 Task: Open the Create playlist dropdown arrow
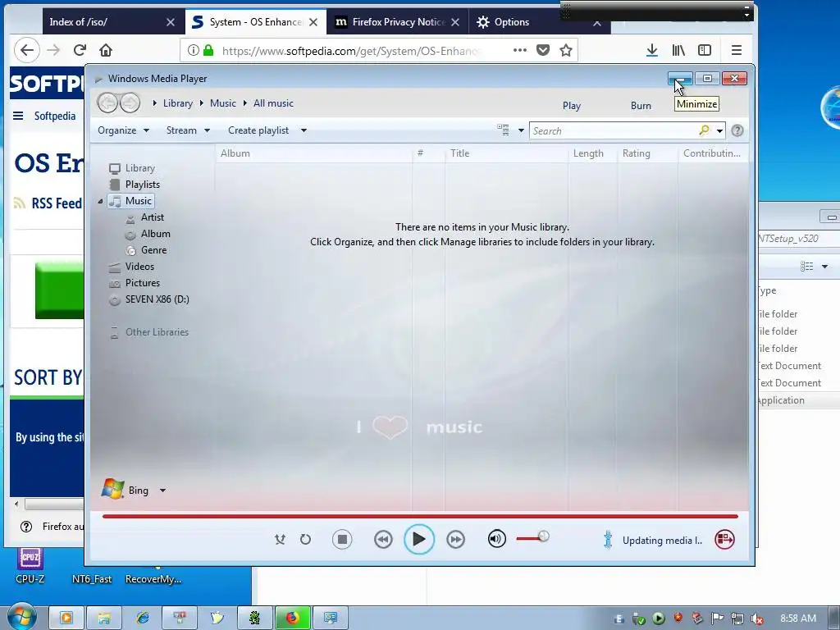pos(304,130)
